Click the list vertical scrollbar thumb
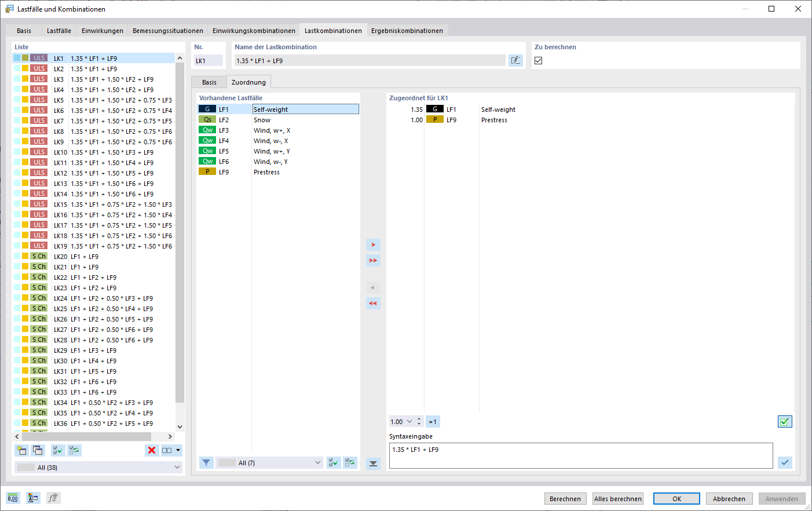The width and height of the screenshot is (812, 511). point(180,233)
